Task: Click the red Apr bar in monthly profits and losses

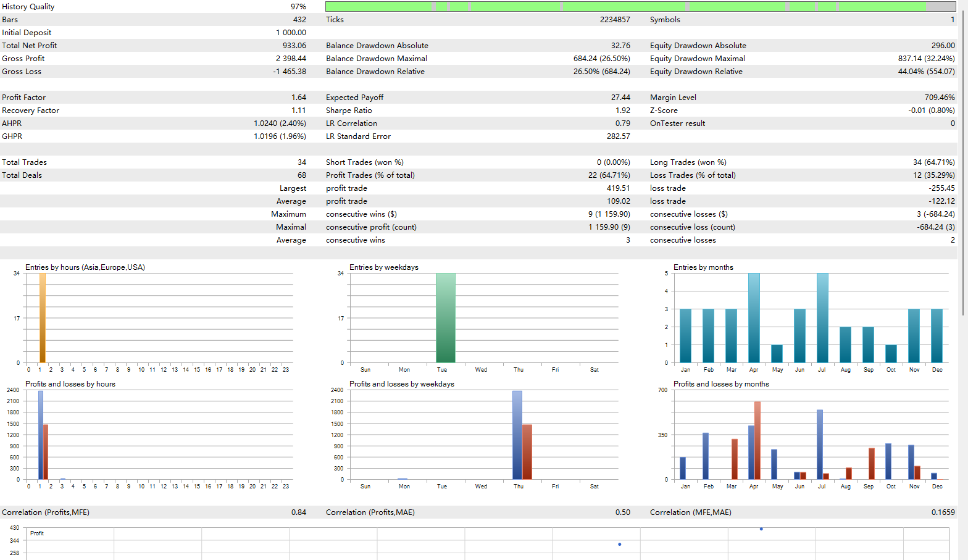Action: (757, 440)
